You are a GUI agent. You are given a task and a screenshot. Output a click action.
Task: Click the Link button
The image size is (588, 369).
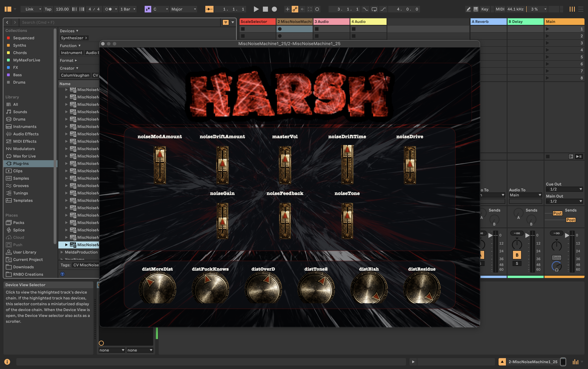pyautogui.click(x=29, y=9)
